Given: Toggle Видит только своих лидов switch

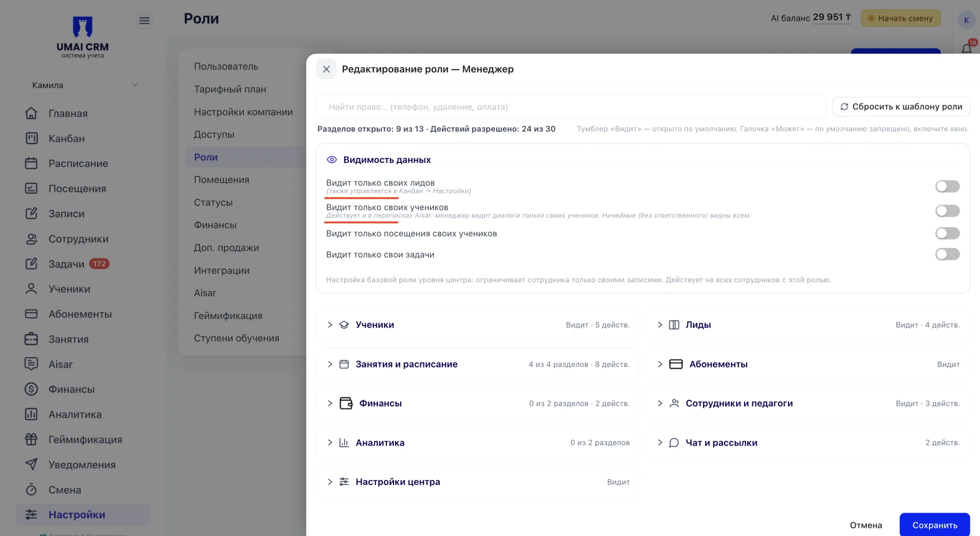Looking at the screenshot, I should [947, 186].
